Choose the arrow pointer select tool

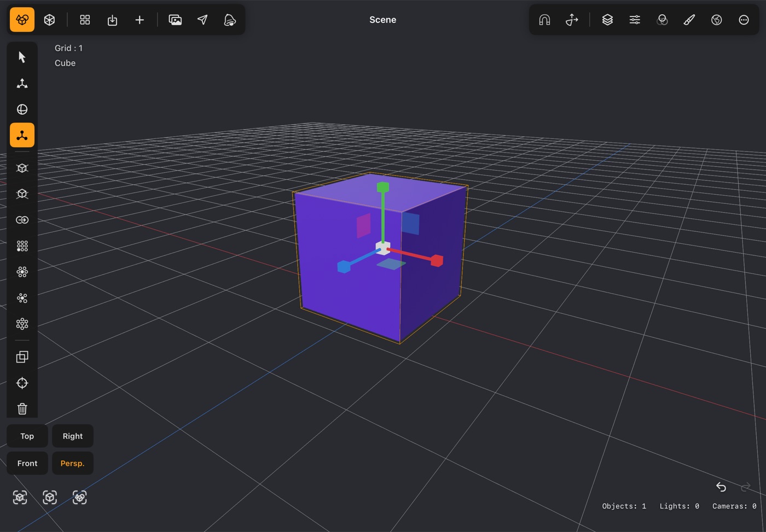coord(22,57)
